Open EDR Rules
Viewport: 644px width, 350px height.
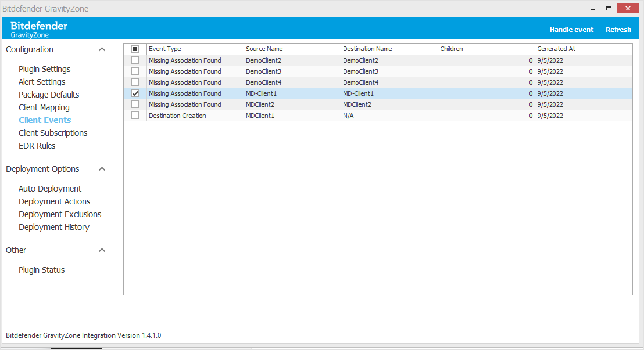[x=37, y=145]
